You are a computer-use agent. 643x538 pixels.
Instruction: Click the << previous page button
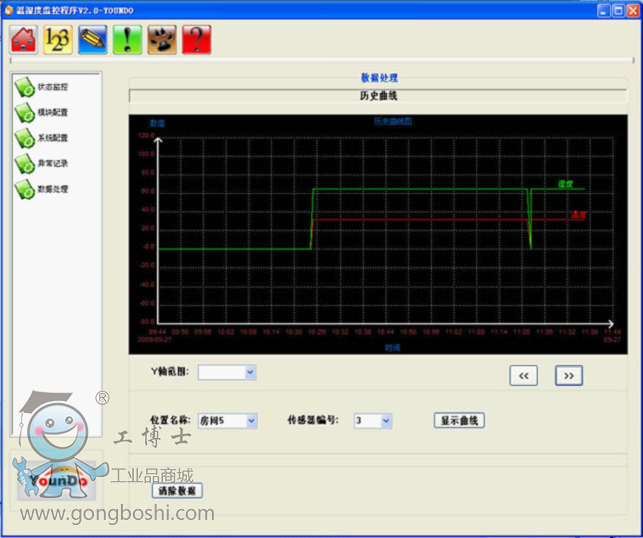(x=524, y=376)
